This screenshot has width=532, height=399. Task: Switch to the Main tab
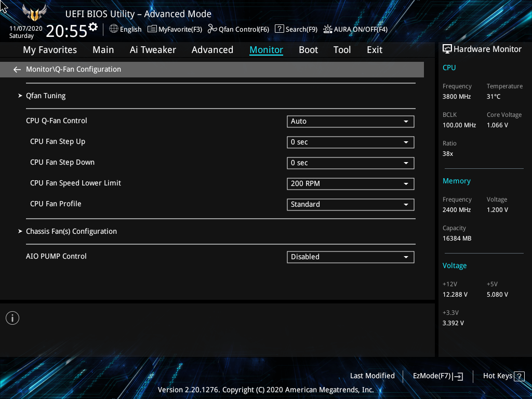click(103, 50)
